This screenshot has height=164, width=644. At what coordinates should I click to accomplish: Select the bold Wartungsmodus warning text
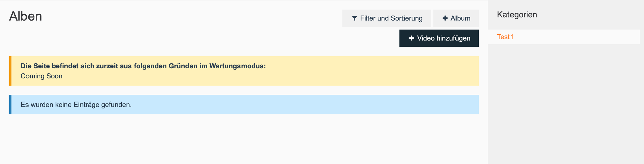click(x=143, y=66)
